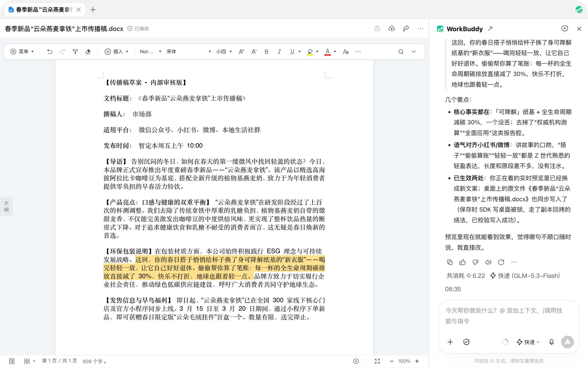Start voice input with microphone icon
This screenshot has height=368, width=588.
[551, 342]
